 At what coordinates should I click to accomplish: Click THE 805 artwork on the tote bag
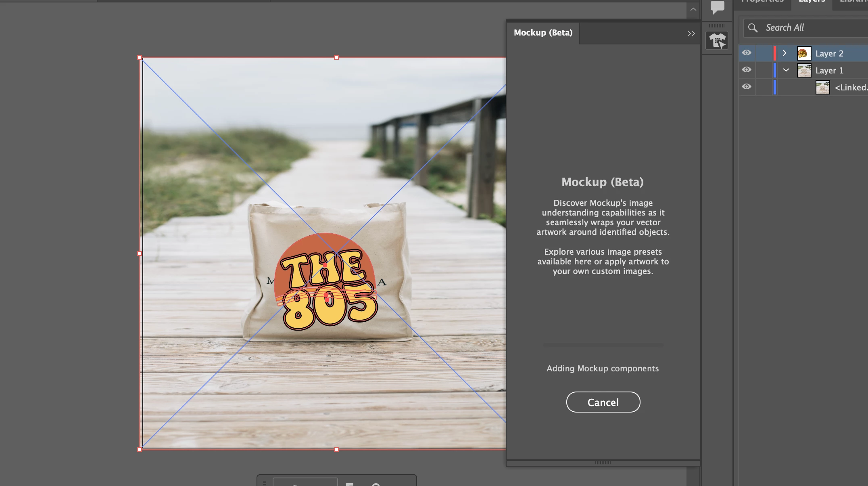point(327,283)
